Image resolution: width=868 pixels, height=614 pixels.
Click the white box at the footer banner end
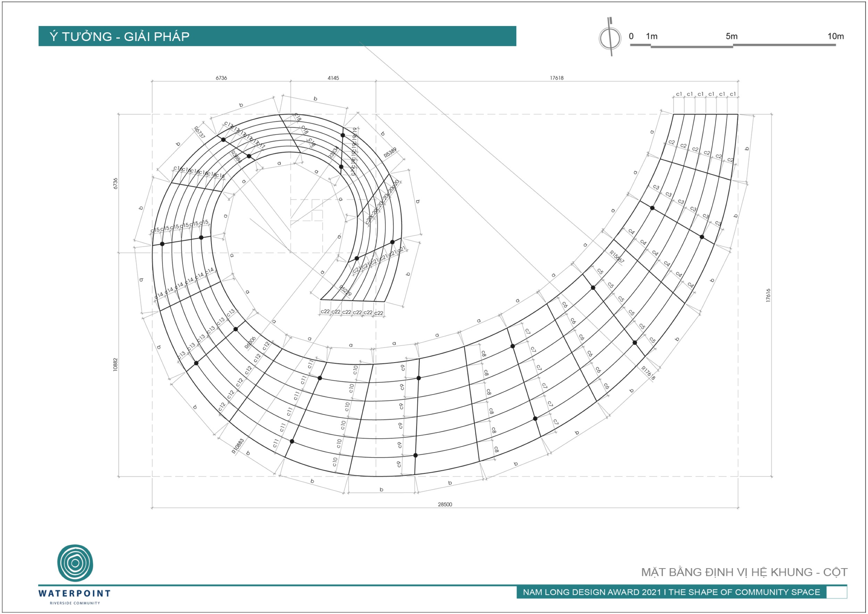pos(836,592)
